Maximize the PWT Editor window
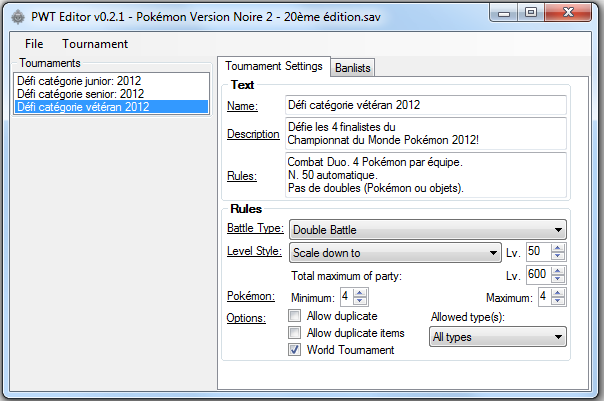The width and height of the screenshot is (604, 401). click(x=531, y=13)
